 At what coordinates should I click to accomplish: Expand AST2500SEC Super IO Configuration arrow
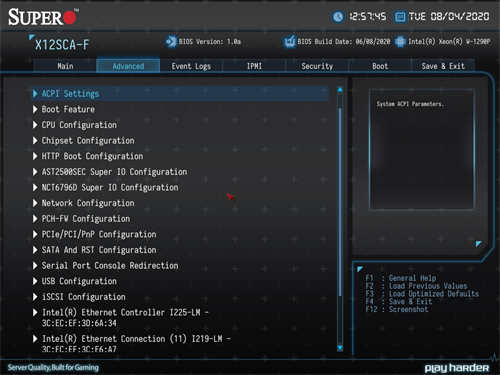pos(35,172)
